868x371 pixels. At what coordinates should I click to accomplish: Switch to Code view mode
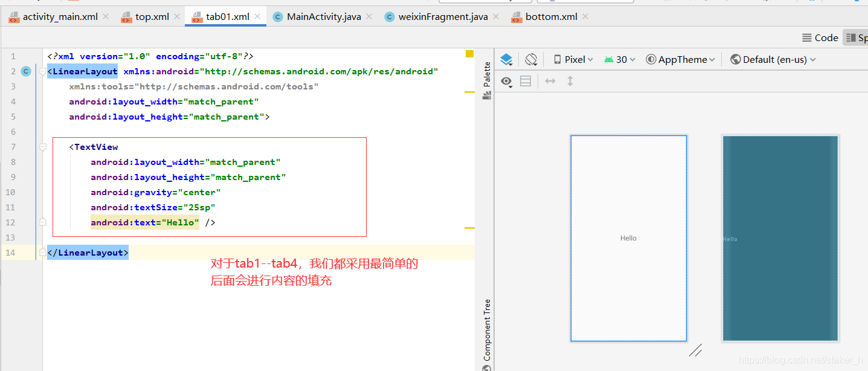coord(820,37)
